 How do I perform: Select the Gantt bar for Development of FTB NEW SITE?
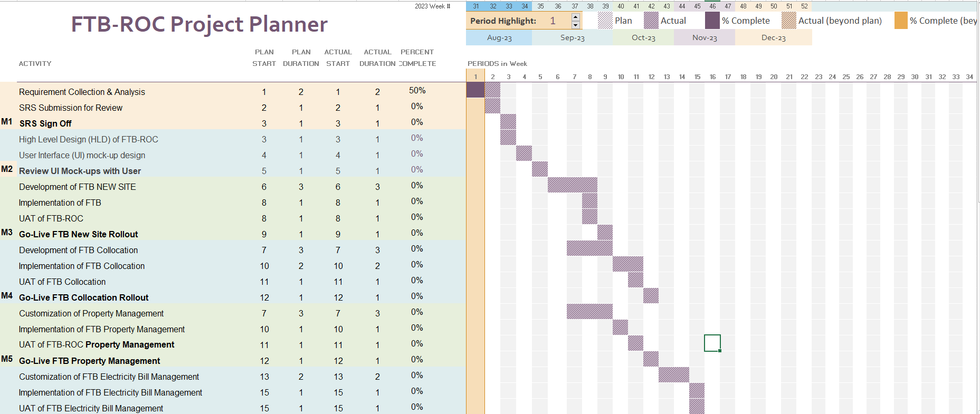click(573, 185)
